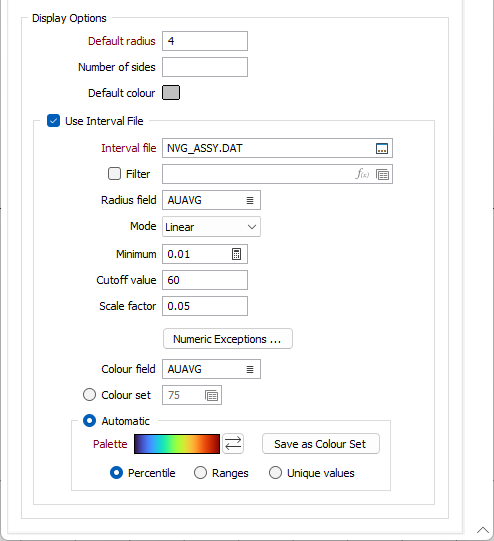Collapse the panel with the bottom chevron
The image size is (494, 541).
pyautogui.click(x=483, y=530)
